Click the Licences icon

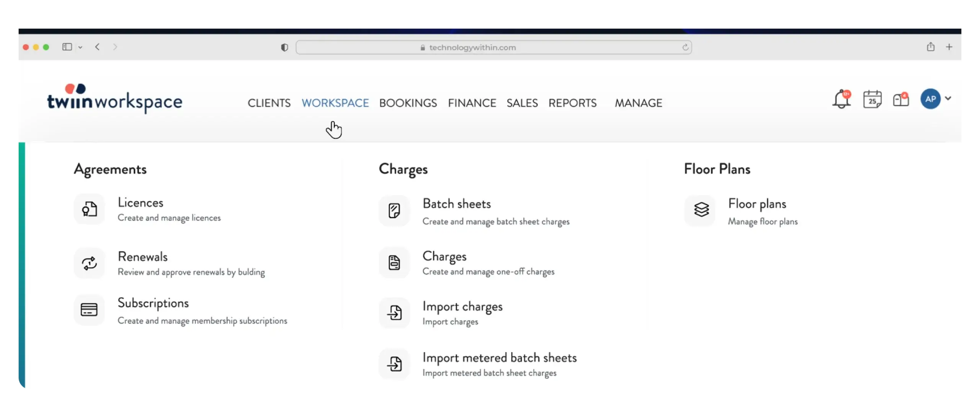(89, 209)
